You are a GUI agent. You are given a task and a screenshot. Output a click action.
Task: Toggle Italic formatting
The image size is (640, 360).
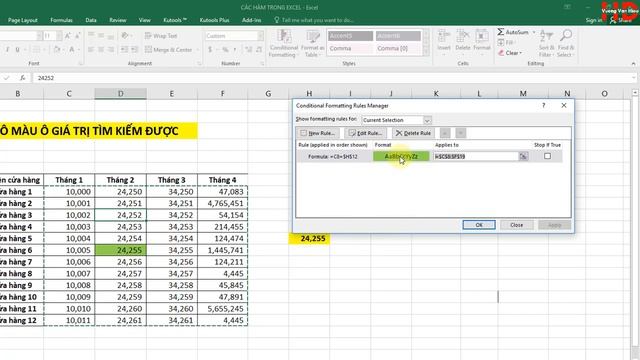7,50
